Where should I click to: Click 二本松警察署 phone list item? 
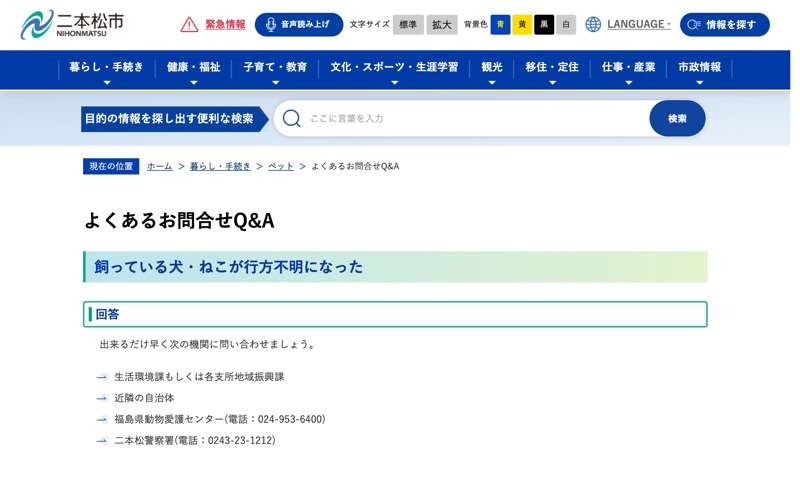pos(194,440)
